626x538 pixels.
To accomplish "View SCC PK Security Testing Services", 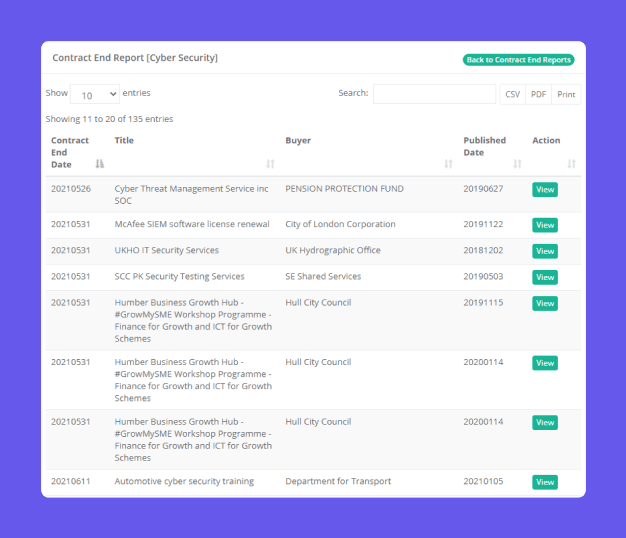I will tap(545, 277).
